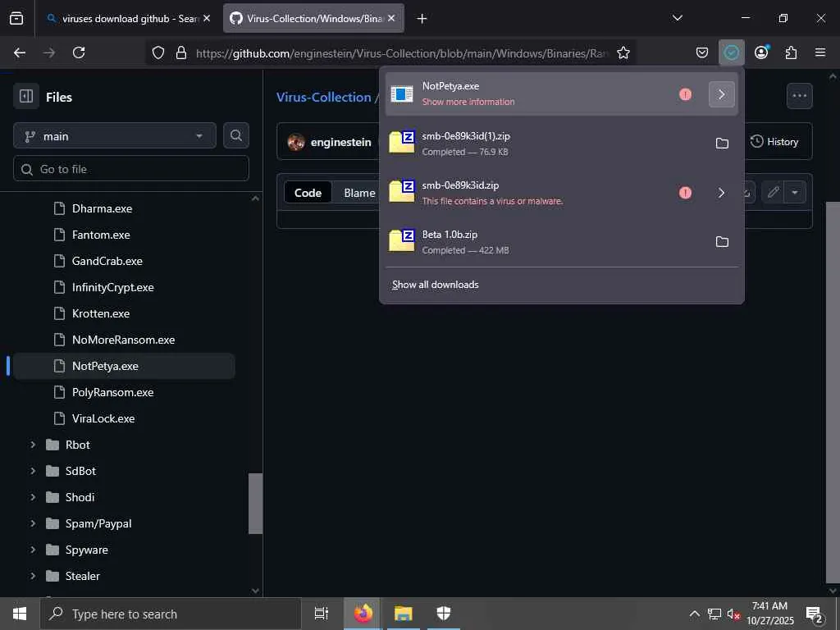The image size is (840, 630).
Task: Go back with the back arrow
Action: (20, 52)
